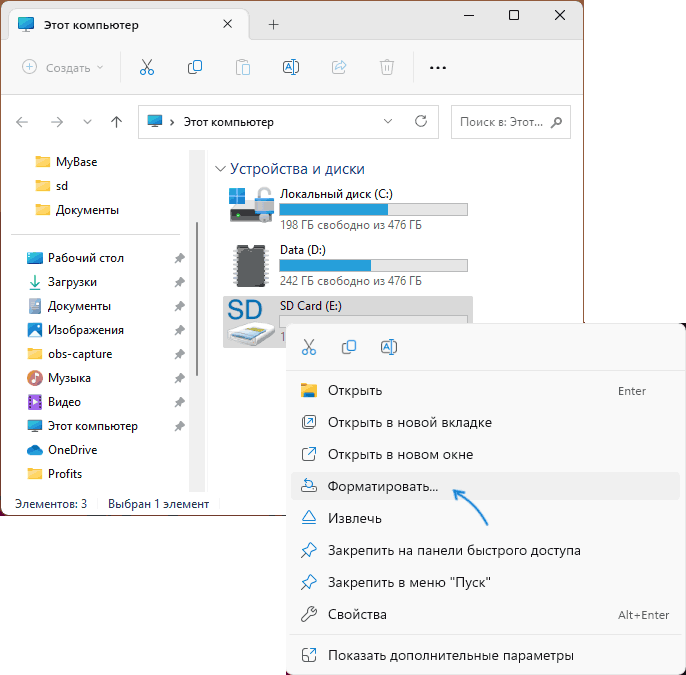Choose Открыть в новом окне

pos(485,455)
